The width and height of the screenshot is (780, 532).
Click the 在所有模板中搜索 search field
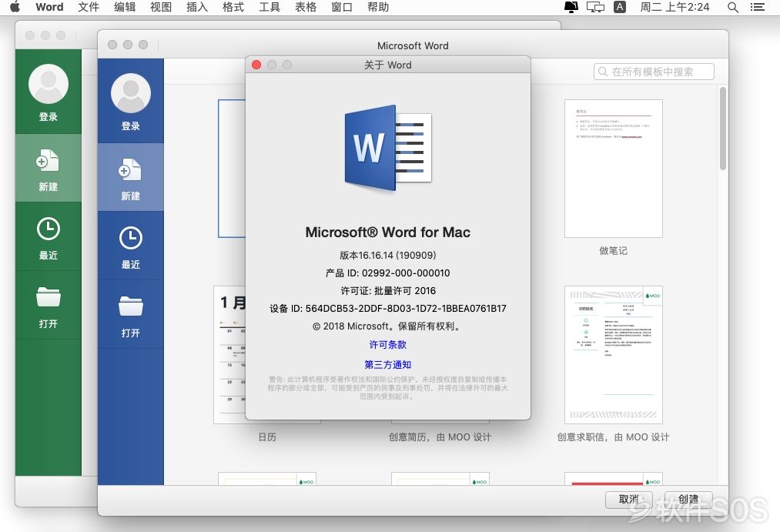point(654,72)
